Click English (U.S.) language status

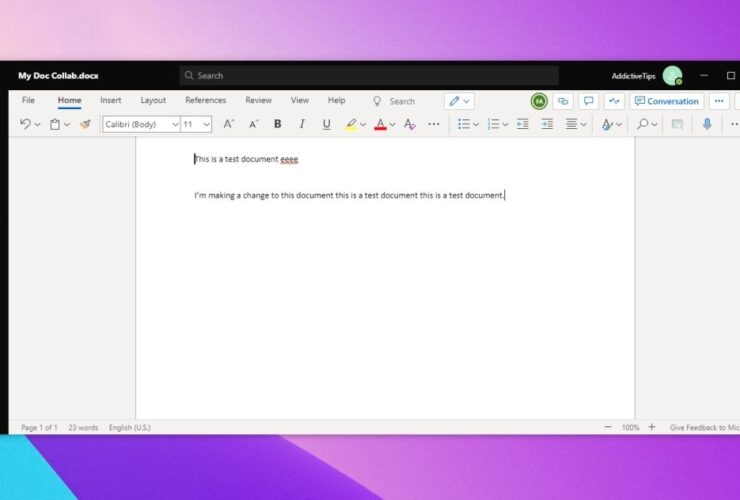130,428
